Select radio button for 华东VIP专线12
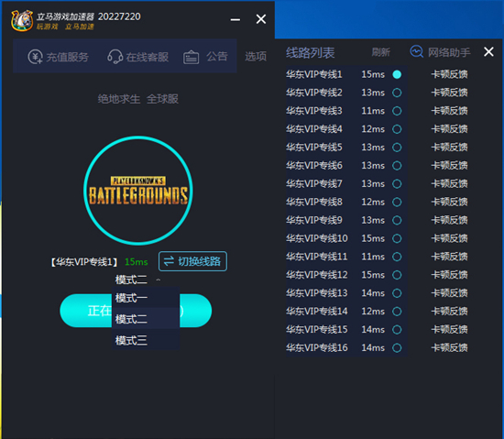Viewport: 504px width, 439px height. (397, 275)
